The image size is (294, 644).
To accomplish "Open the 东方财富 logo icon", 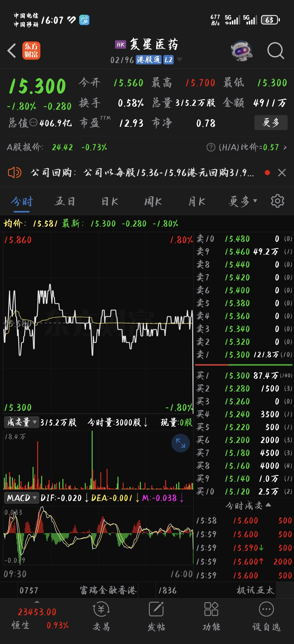I will pyautogui.click(x=31, y=51).
